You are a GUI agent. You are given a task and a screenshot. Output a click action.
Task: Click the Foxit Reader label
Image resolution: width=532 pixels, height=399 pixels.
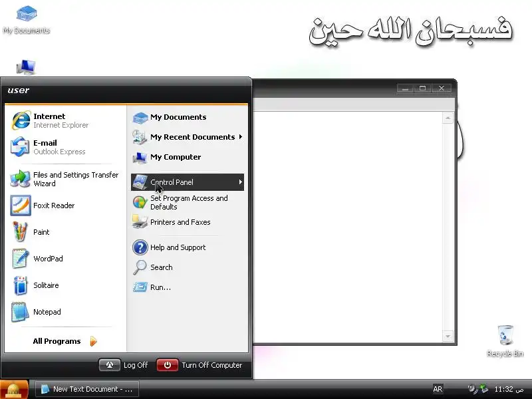point(54,205)
